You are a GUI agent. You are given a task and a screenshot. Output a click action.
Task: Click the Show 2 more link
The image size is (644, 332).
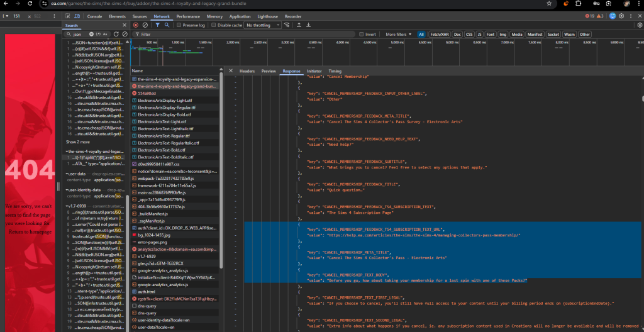pyautogui.click(x=79, y=142)
